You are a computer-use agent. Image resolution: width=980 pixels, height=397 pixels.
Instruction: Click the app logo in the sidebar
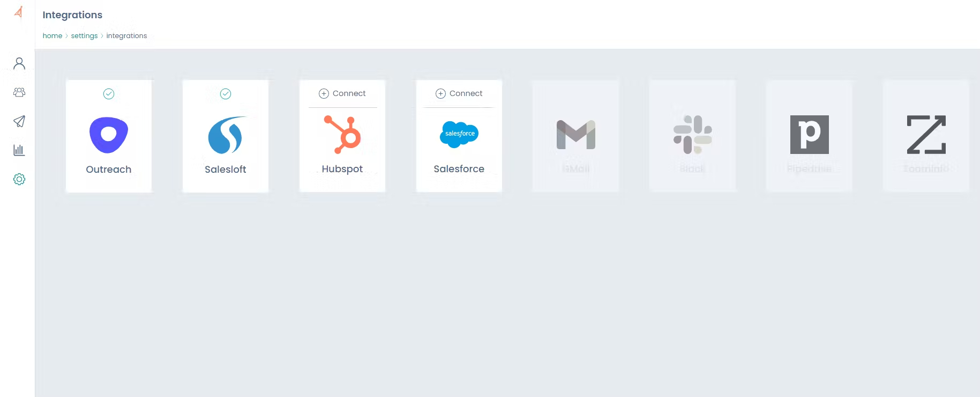point(19,12)
